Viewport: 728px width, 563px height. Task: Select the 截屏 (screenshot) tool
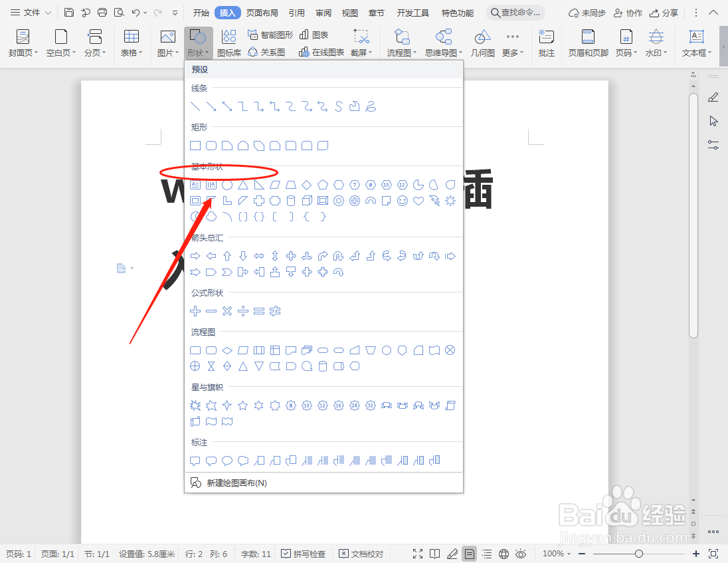click(361, 42)
